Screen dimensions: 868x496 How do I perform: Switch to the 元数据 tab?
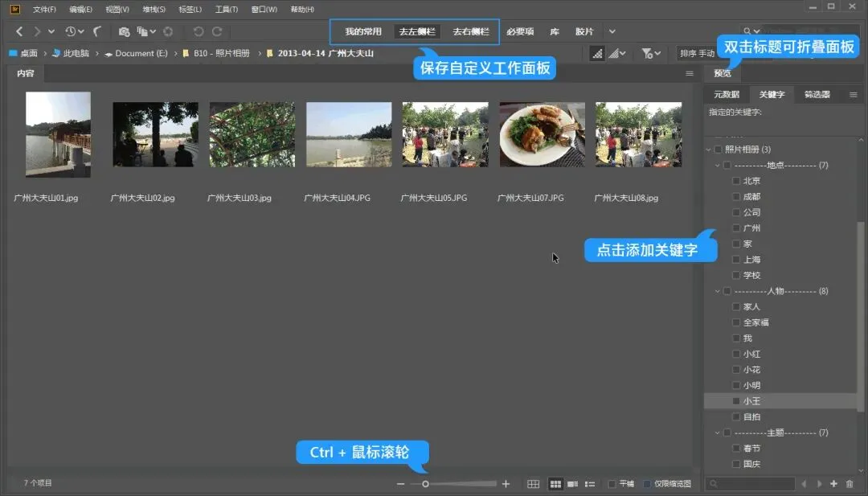[727, 95]
